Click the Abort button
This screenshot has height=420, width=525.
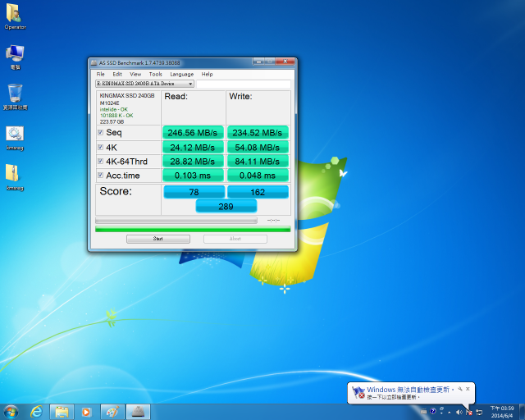(x=235, y=239)
